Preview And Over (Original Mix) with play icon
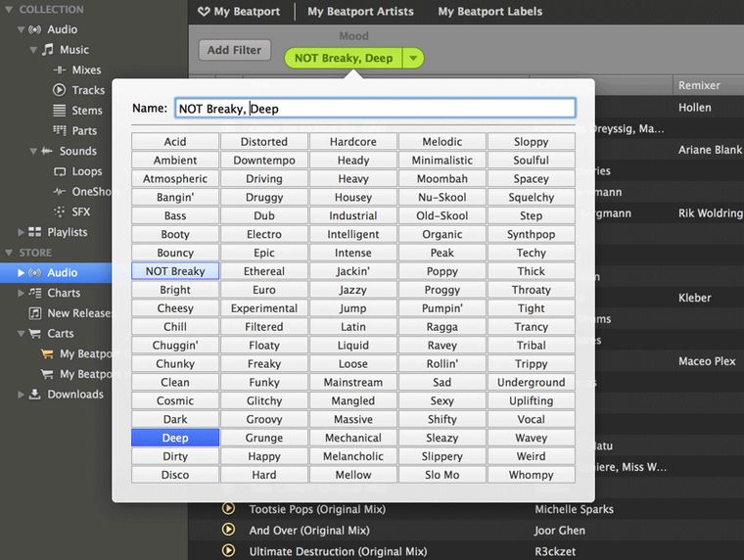This screenshot has width=744, height=560. tap(228, 529)
